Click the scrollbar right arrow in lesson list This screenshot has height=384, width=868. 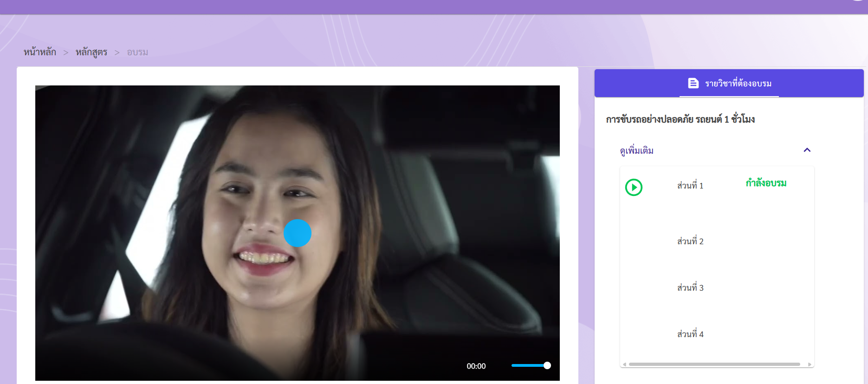810,364
